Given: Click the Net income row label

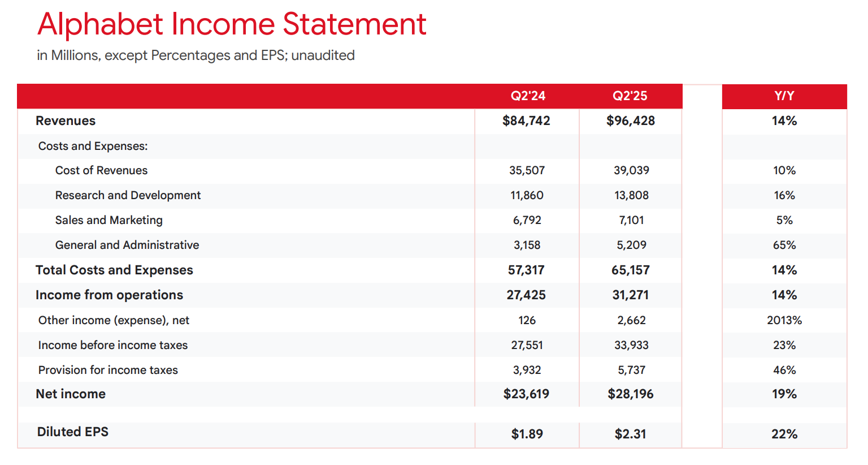Looking at the screenshot, I should pos(71,394).
